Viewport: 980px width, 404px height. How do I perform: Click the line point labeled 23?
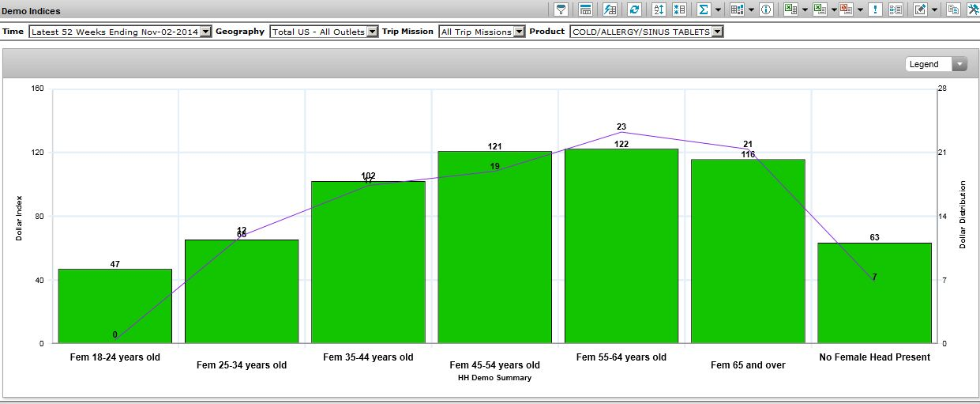tap(621, 132)
